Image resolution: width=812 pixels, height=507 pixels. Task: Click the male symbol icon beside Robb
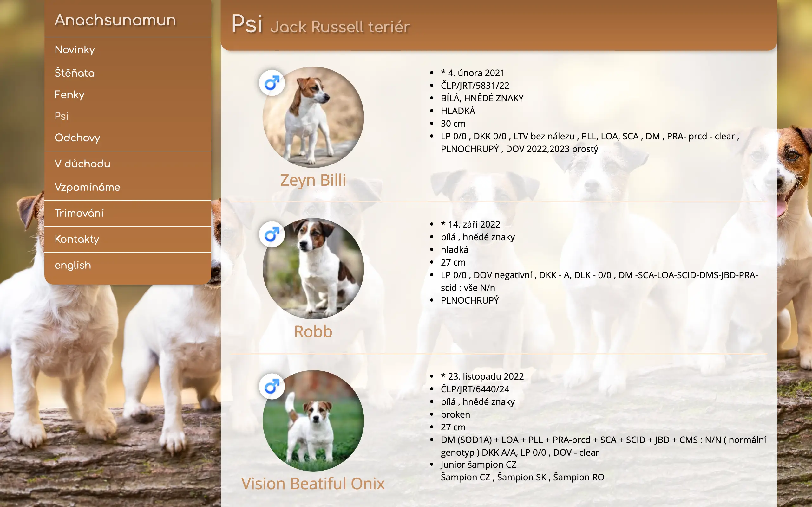[272, 234]
